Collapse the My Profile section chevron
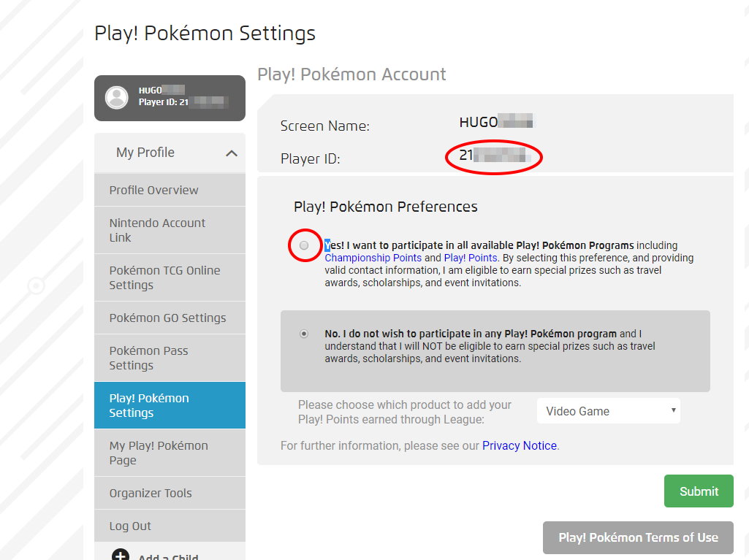This screenshot has height=560, width=749. (232, 153)
